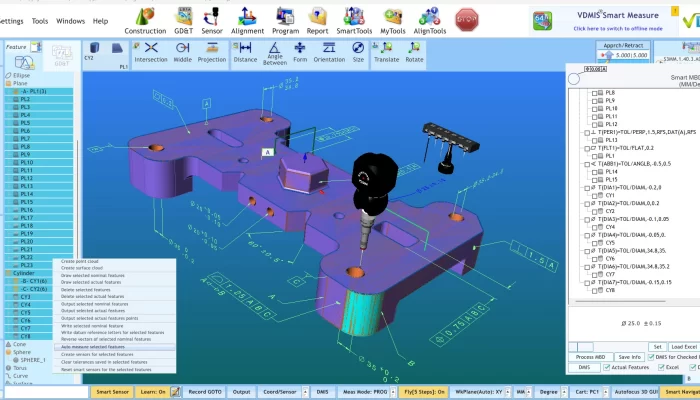Click the Record GOTO button
The image size is (700, 400).
[205, 392]
